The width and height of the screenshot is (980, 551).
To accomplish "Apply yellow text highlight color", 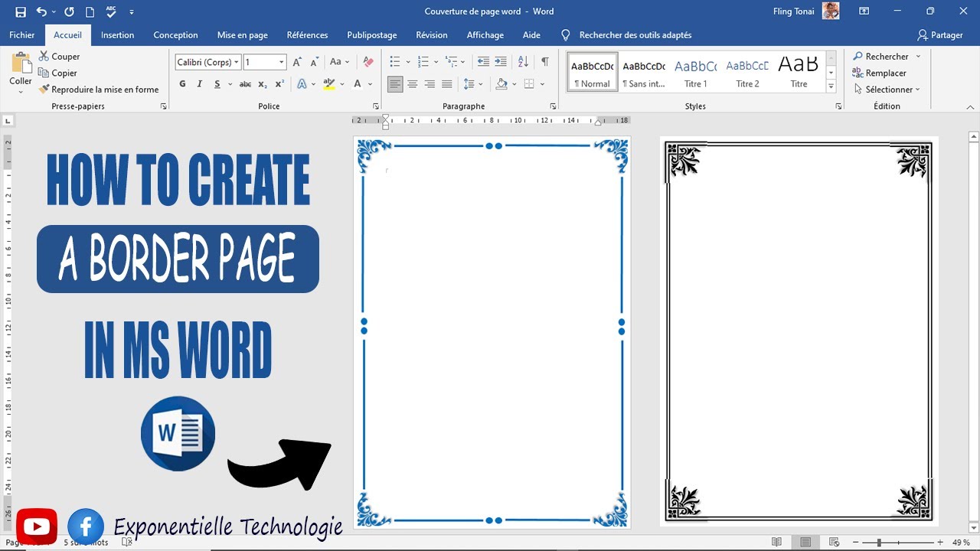I will 329,84.
